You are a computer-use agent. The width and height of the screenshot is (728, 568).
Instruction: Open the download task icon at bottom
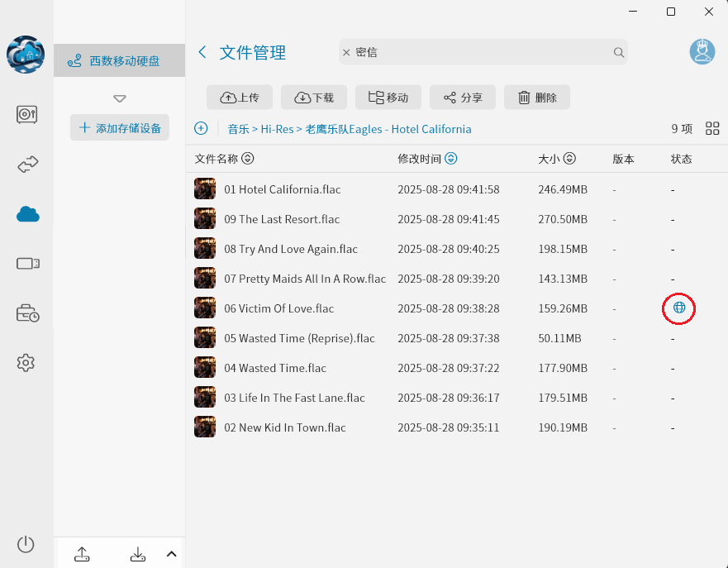coord(137,554)
